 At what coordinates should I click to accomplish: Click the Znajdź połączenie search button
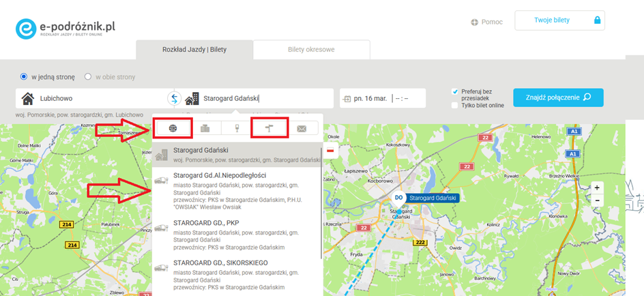[x=558, y=98]
